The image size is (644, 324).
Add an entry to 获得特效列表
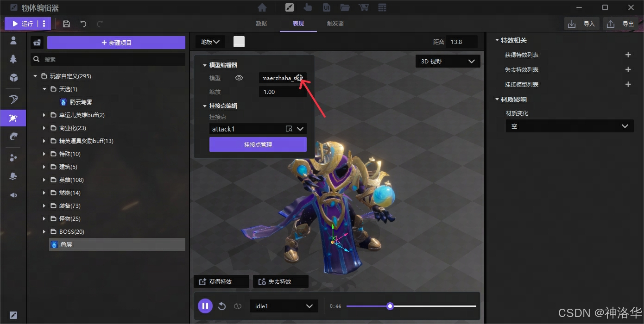point(628,55)
